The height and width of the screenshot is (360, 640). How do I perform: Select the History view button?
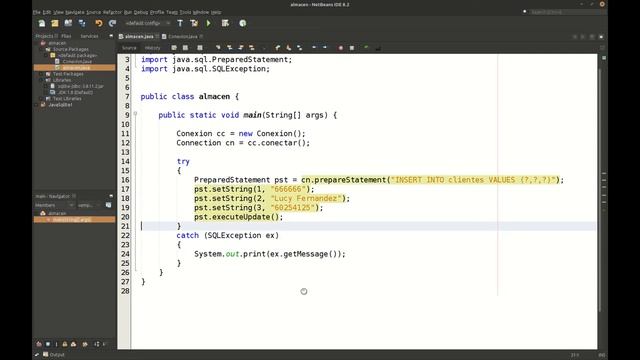[153, 48]
